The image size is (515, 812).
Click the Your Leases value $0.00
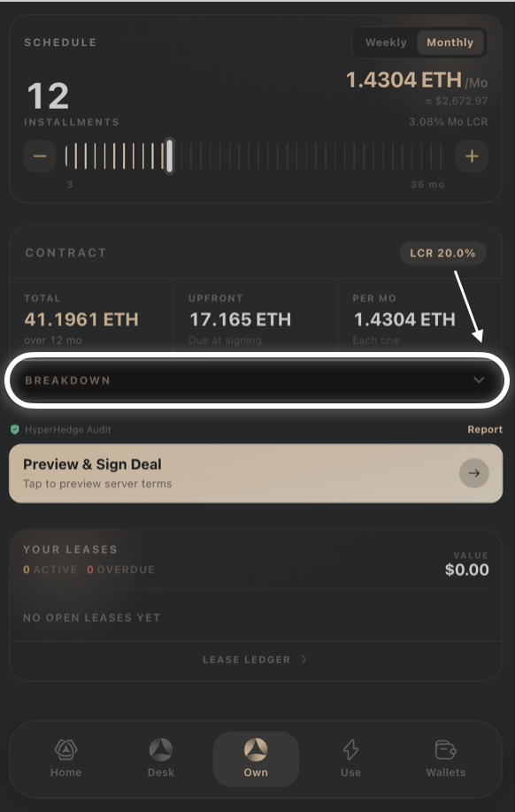pyautogui.click(x=467, y=570)
